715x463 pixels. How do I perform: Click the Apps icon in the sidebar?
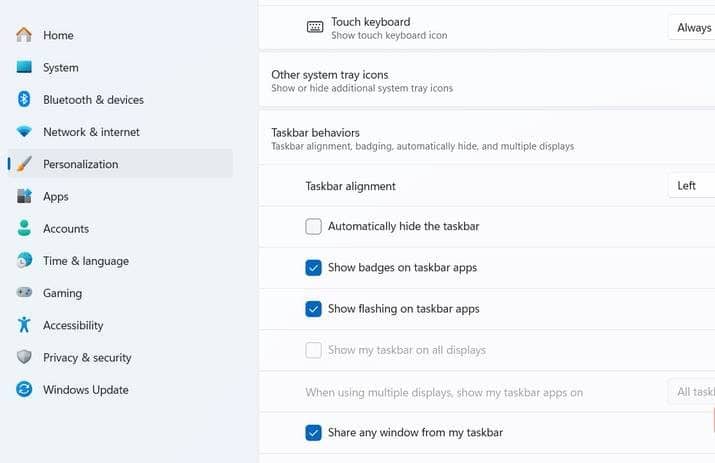pos(24,196)
